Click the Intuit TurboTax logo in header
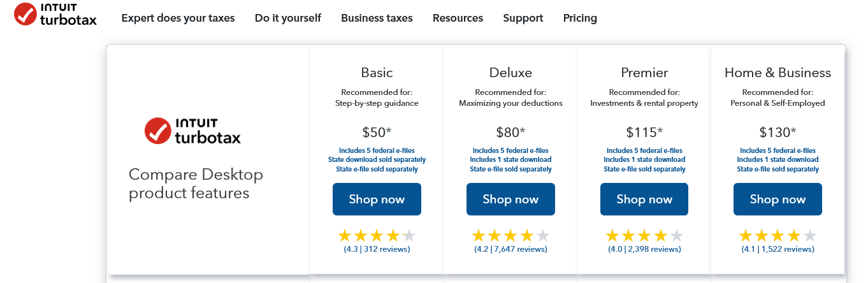This screenshot has width=868, height=283. point(56,15)
